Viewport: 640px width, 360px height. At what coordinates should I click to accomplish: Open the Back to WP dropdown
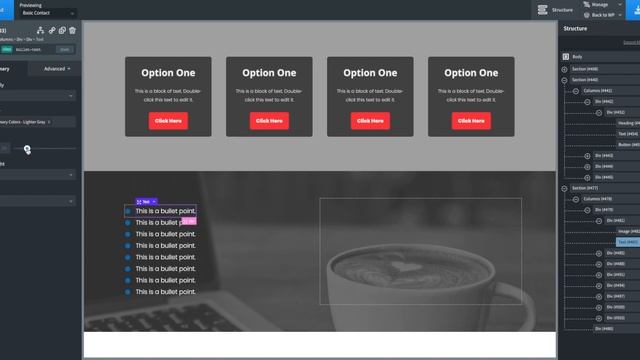620,15
